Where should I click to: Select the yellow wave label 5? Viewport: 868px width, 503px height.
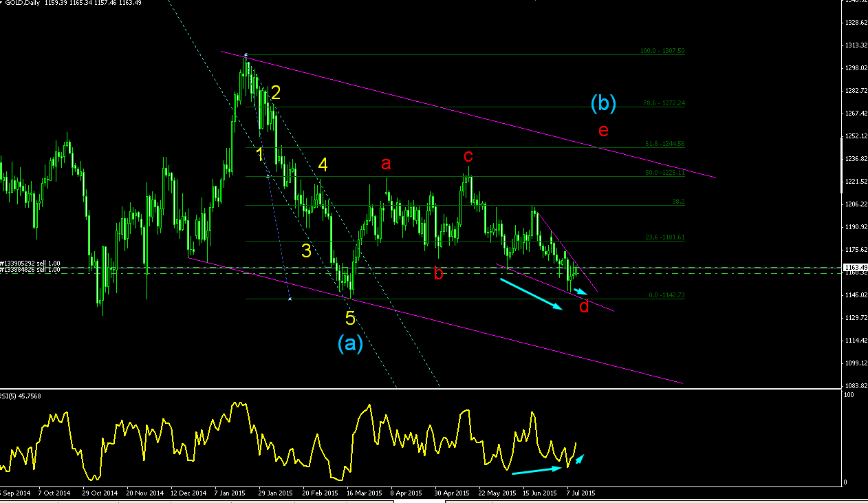pos(350,318)
